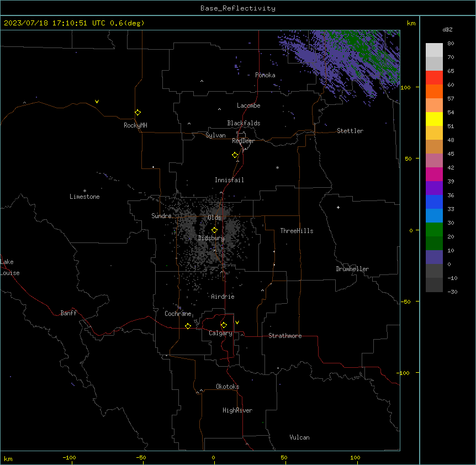Screen dimensions: 476x465
Task: Click the Limestone label
Action: coord(84,197)
